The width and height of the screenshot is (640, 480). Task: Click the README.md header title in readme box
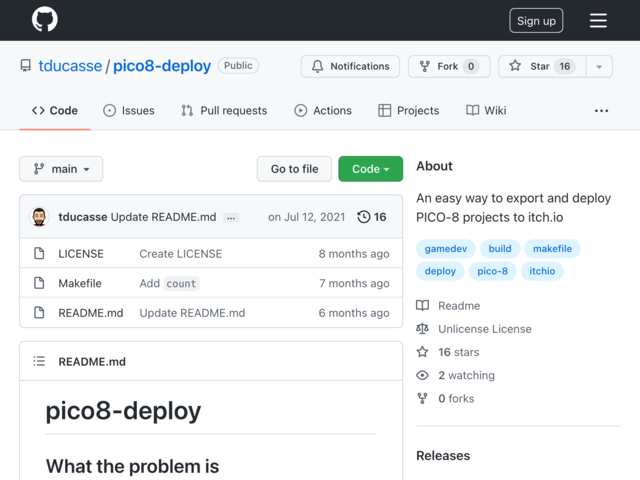(x=92, y=362)
